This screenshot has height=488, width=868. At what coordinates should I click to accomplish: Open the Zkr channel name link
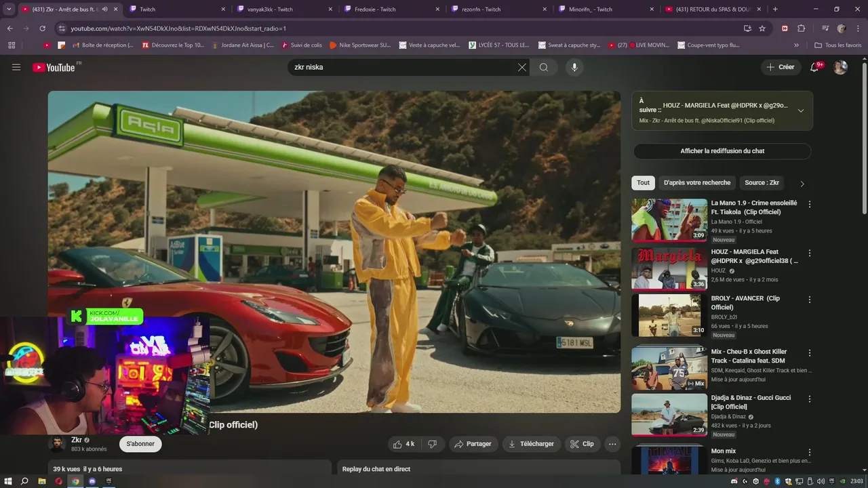coord(77,440)
